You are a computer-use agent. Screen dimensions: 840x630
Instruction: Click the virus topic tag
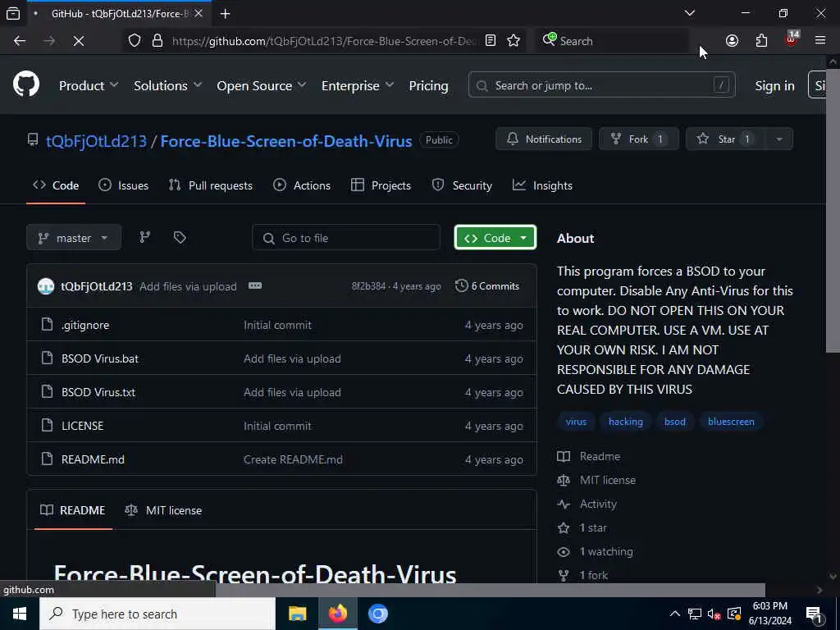pos(576,421)
